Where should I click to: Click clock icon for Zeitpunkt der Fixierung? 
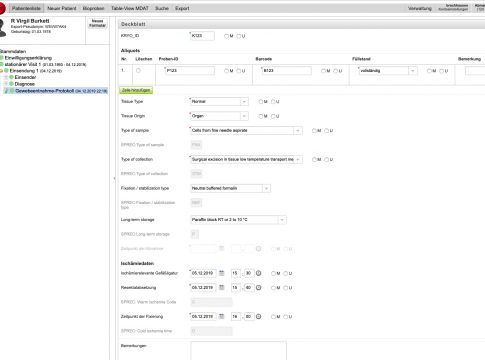tap(258, 317)
